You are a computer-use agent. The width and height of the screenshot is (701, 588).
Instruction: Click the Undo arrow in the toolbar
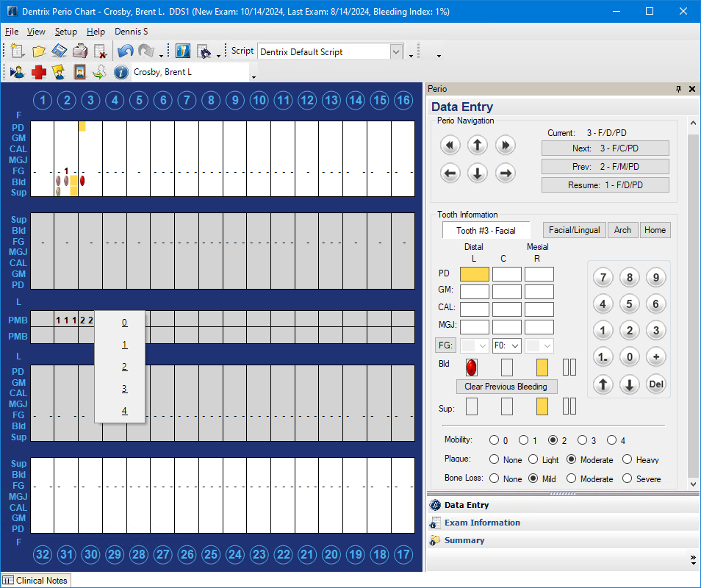click(x=126, y=51)
